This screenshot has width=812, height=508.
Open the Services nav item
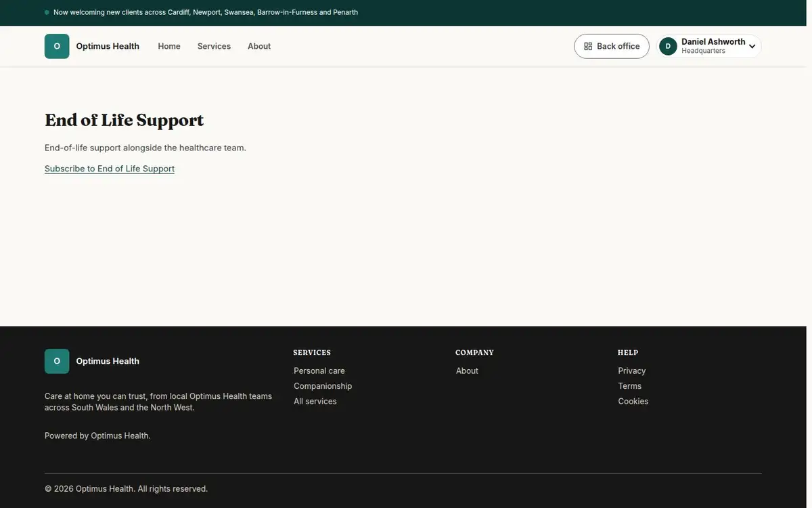pyautogui.click(x=214, y=46)
